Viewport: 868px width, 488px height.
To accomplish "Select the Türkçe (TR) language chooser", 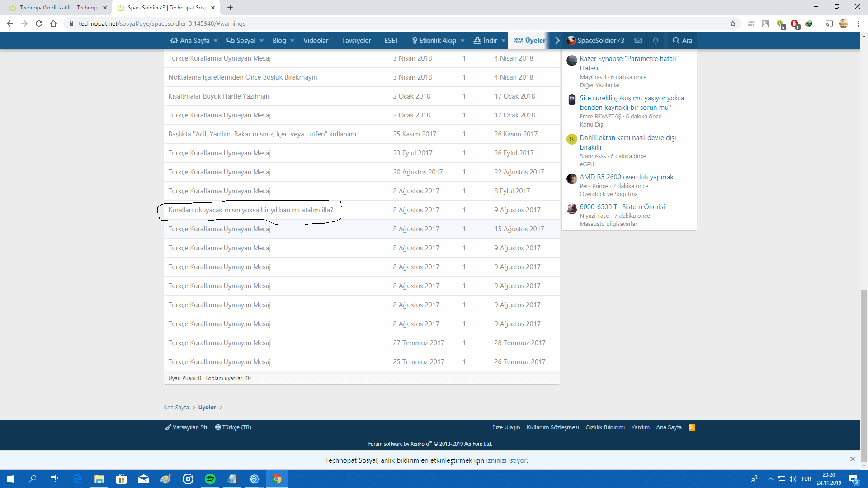I will (x=233, y=427).
